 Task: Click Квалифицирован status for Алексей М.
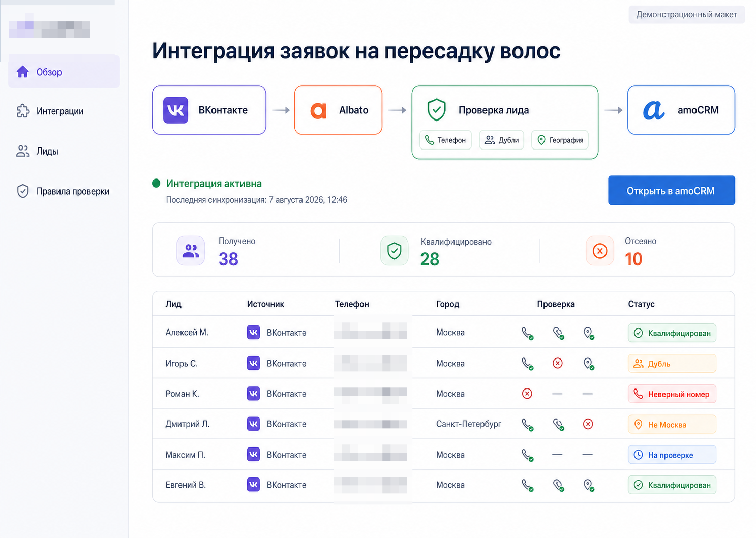[672, 333]
